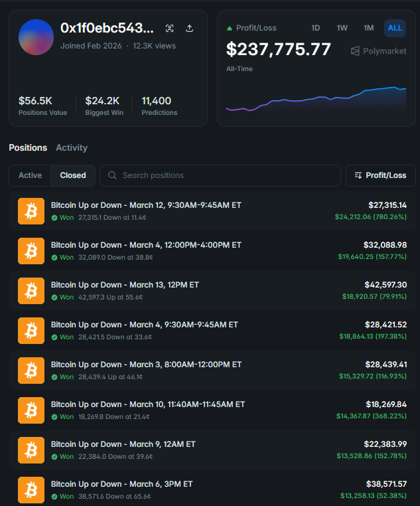
Task: Open Bitcoin Up or Down March 13, 12PM ET
Action: pyautogui.click(x=125, y=285)
